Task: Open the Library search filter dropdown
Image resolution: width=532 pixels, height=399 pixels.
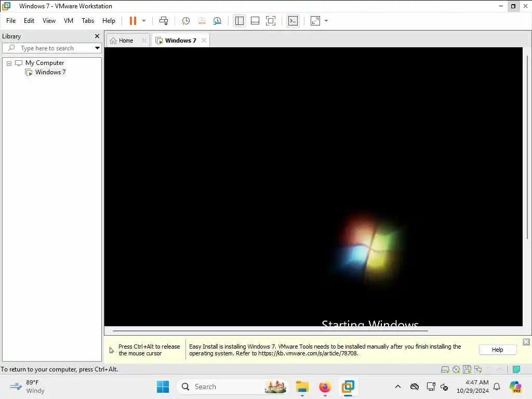Action: point(97,48)
